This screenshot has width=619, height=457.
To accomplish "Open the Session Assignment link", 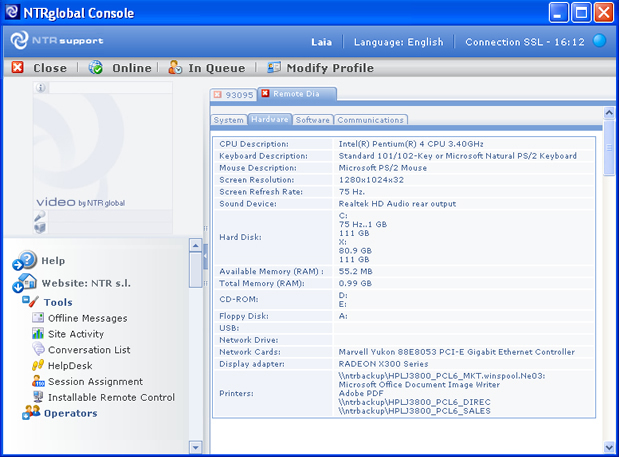I will coord(95,382).
